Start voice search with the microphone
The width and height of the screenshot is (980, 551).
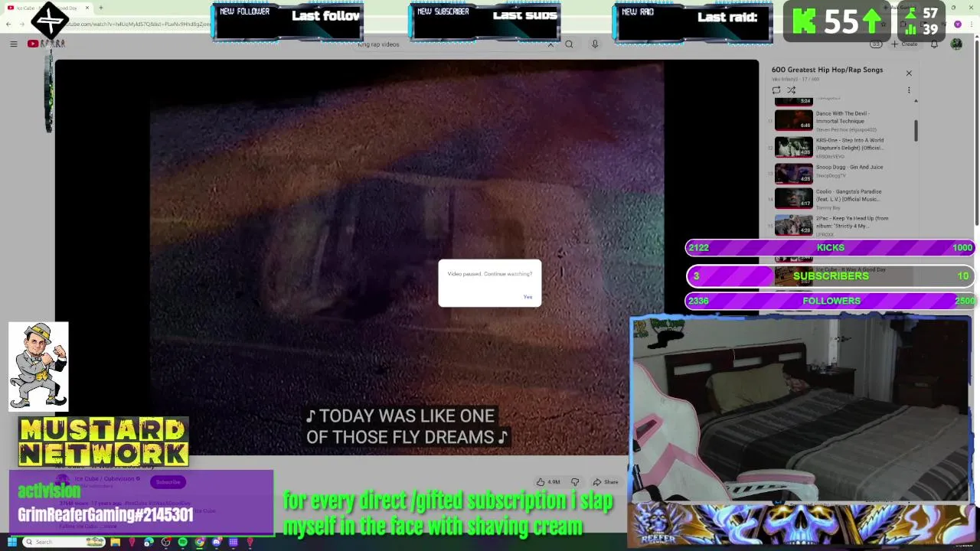pos(594,44)
